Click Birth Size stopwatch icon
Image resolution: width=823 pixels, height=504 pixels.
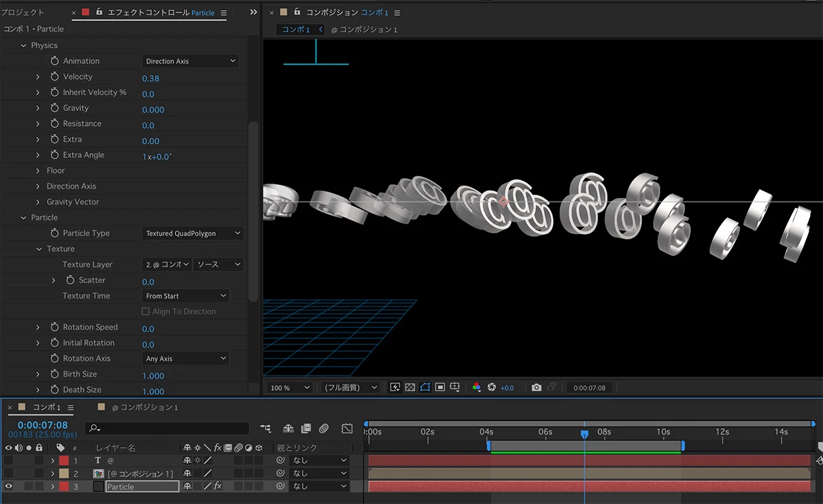[x=54, y=374]
